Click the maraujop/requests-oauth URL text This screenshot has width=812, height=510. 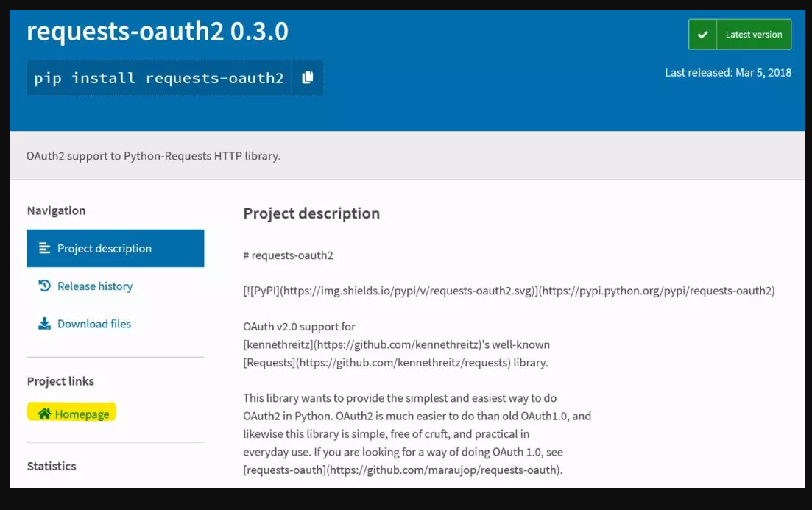tap(442, 470)
